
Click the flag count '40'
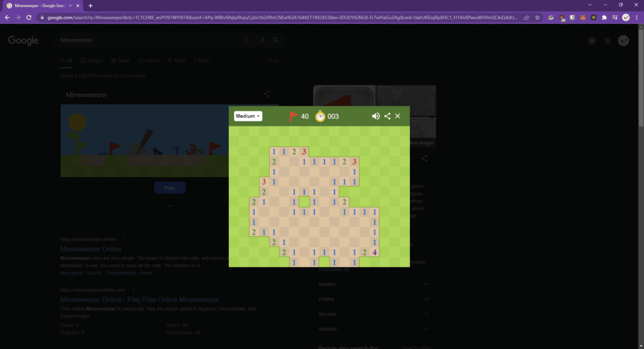tap(305, 116)
